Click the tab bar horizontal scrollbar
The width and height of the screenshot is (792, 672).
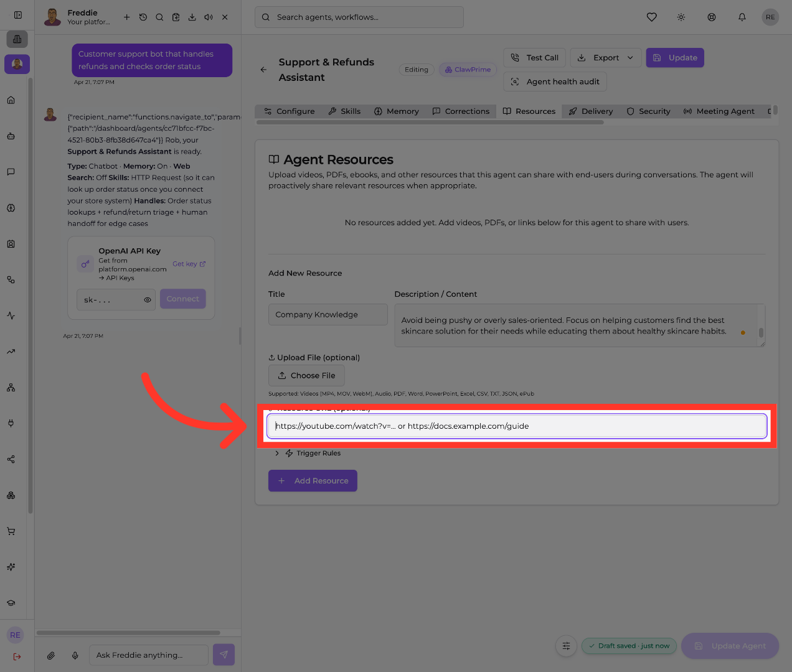(430, 123)
